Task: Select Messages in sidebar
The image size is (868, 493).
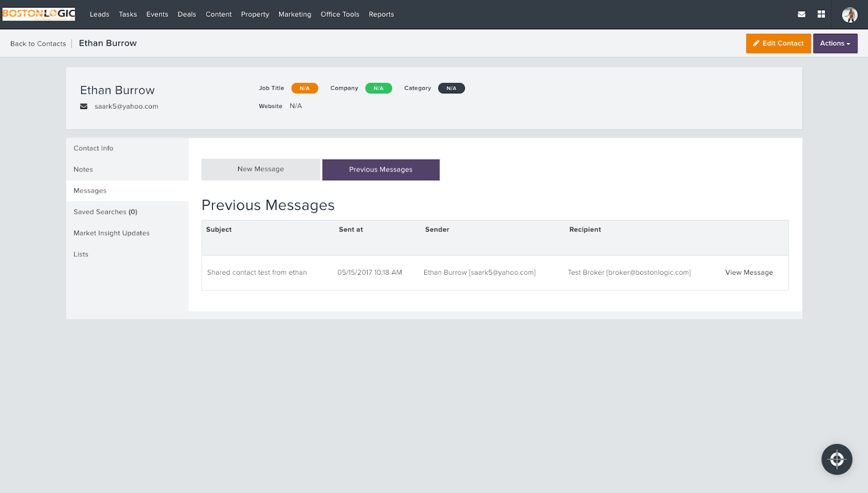Action: [x=127, y=191]
